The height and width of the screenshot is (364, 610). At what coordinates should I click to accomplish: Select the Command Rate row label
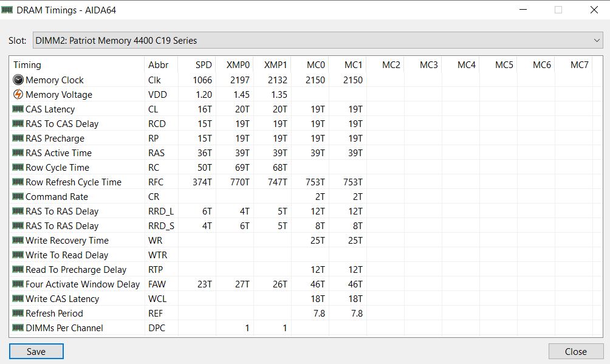(57, 197)
